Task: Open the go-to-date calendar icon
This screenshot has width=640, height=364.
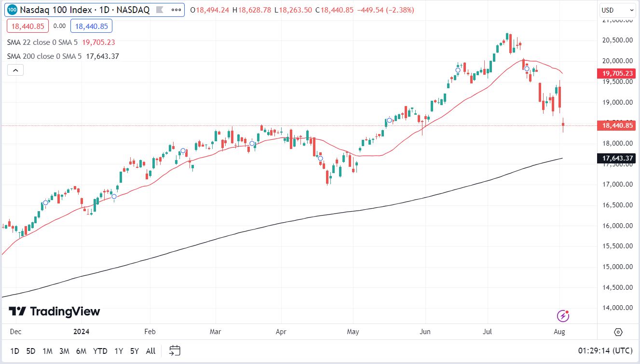Action: [x=175, y=351]
